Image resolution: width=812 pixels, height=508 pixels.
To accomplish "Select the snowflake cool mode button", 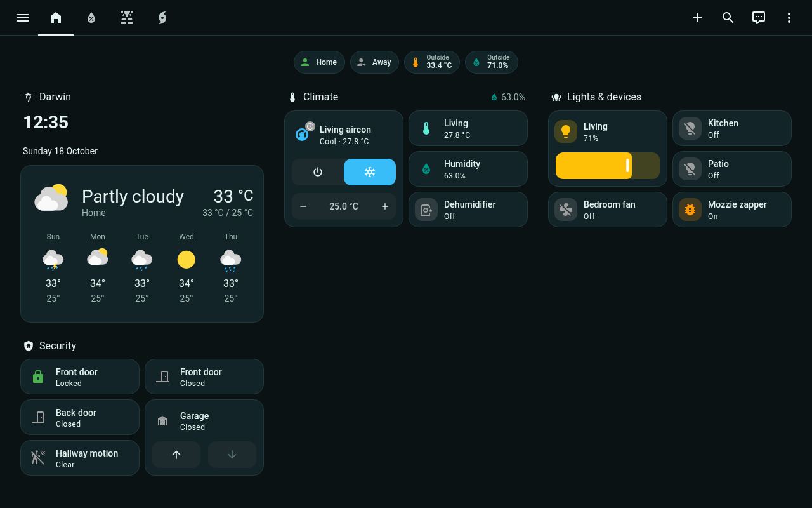I will point(370,172).
